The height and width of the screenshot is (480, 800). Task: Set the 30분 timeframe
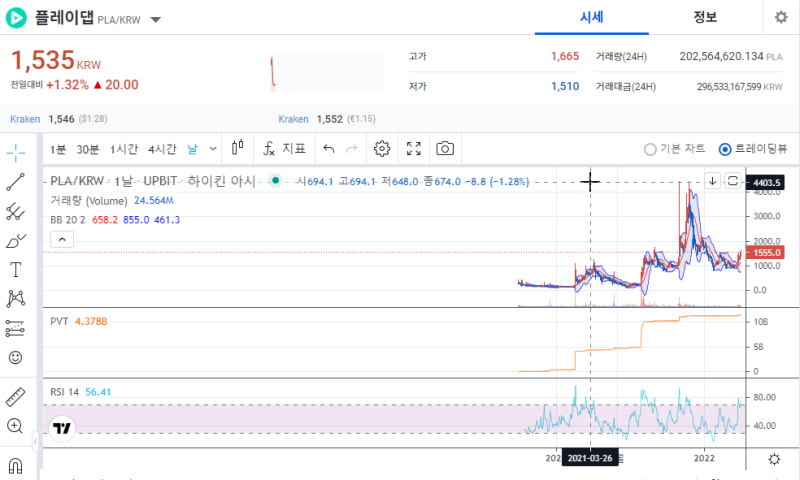(87, 149)
